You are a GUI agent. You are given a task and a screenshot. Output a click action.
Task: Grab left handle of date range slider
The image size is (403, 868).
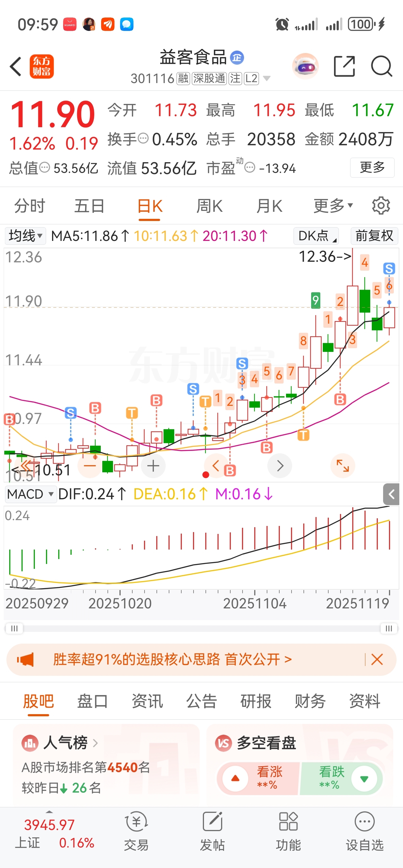click(14, 628)
